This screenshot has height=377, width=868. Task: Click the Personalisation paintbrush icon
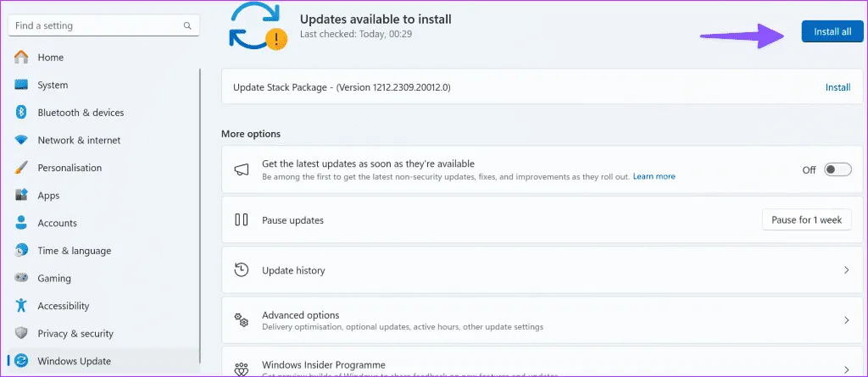tap(21, 168)
